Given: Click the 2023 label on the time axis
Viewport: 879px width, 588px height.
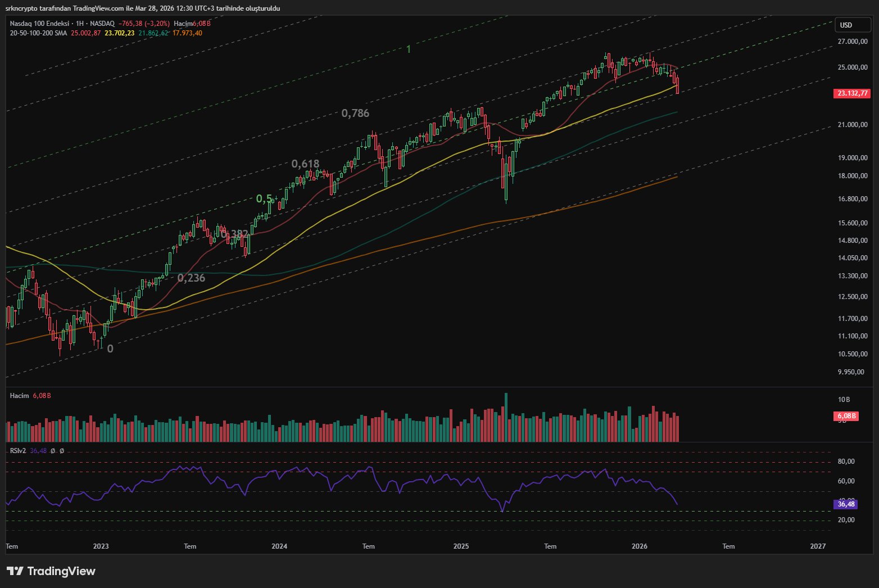Looking at the screenshot, I should [101, 546].
